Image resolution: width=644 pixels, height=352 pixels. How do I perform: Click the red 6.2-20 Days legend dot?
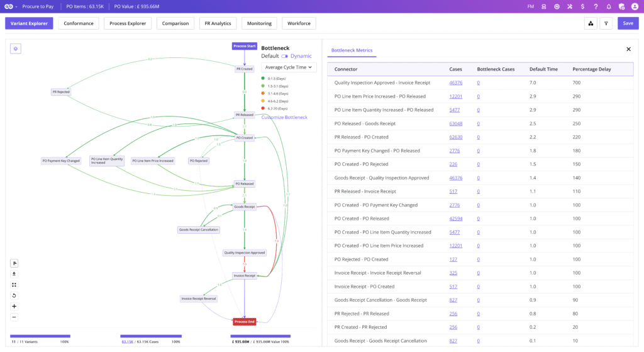[264, 108]
